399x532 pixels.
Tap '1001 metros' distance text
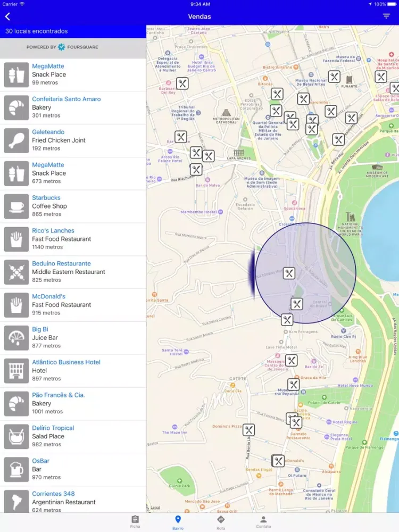pos(47,412)
